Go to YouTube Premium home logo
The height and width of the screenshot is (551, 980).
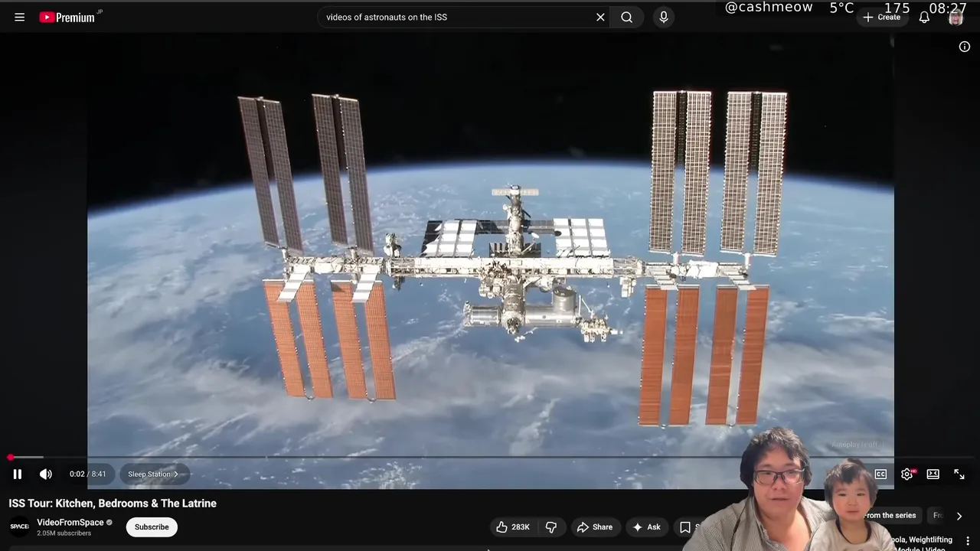click(67, 17)
